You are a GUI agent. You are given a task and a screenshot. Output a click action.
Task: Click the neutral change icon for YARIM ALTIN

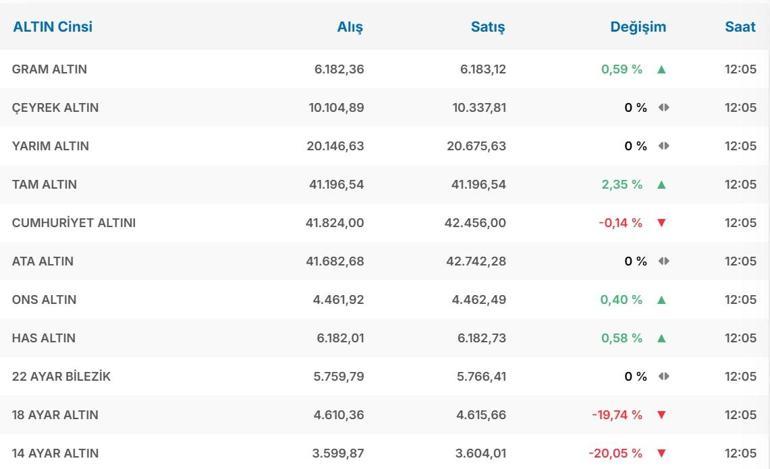[x=664, y=146]
